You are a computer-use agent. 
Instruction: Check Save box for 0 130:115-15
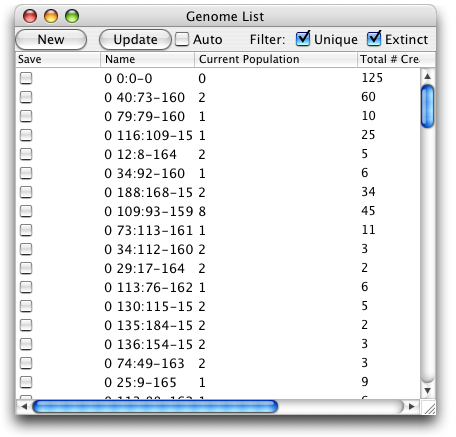[x=26, y=306]
